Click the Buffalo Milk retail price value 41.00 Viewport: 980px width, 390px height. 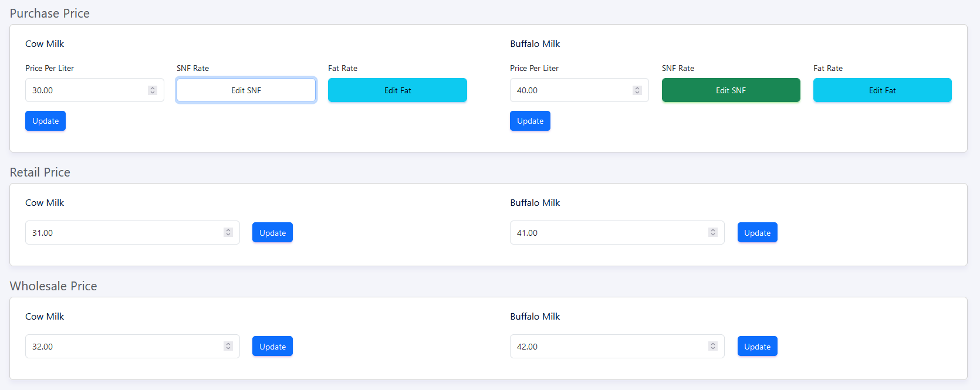click(x=527, y=232)
